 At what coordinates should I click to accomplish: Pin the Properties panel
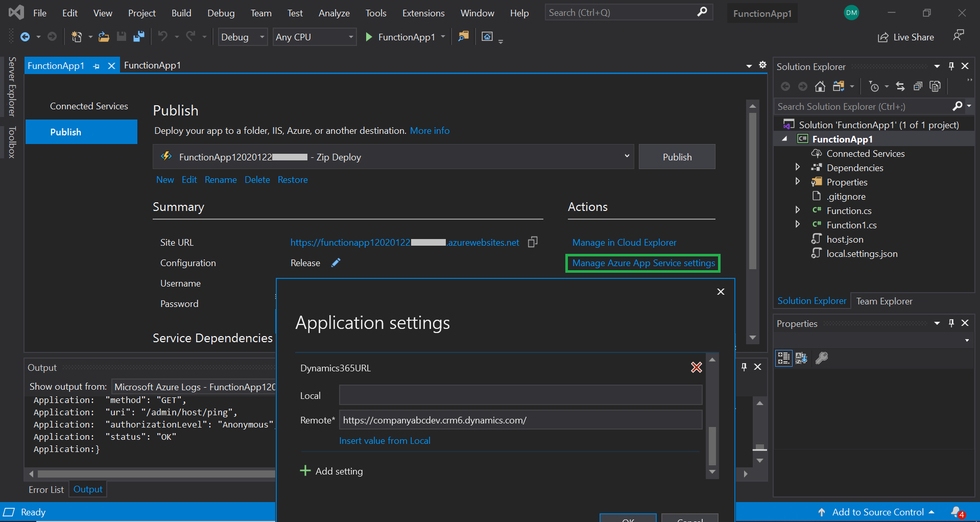(x=951, y=323)
